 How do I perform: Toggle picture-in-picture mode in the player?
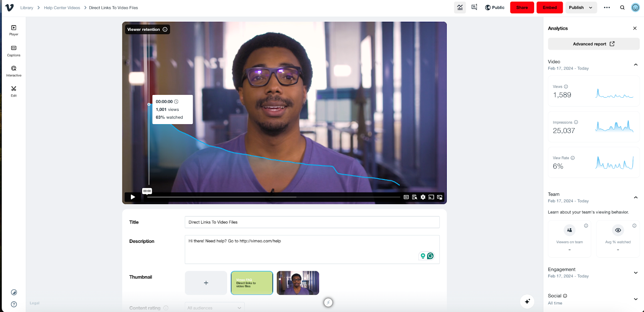click(440, 197)
